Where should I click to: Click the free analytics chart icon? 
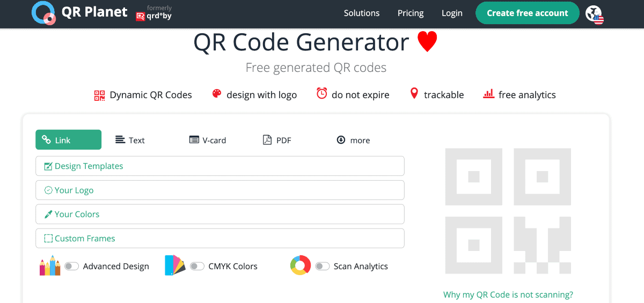click(x=488, y=94)
